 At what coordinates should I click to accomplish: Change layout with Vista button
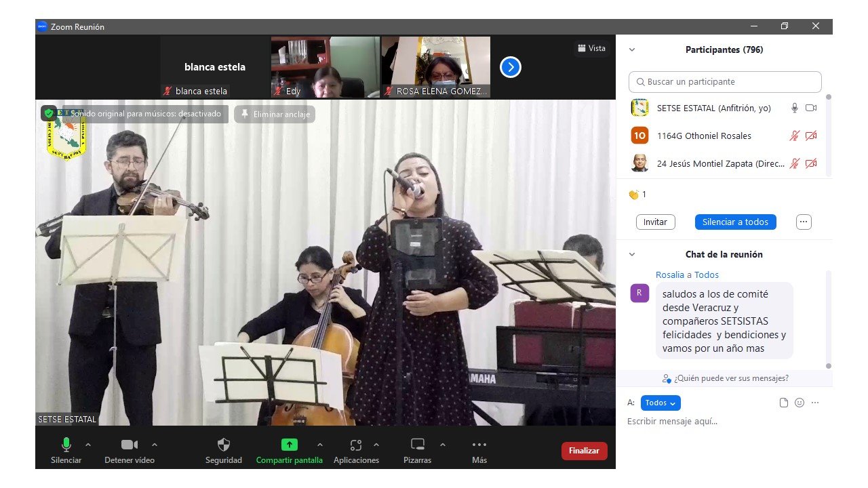click(592, 48)
